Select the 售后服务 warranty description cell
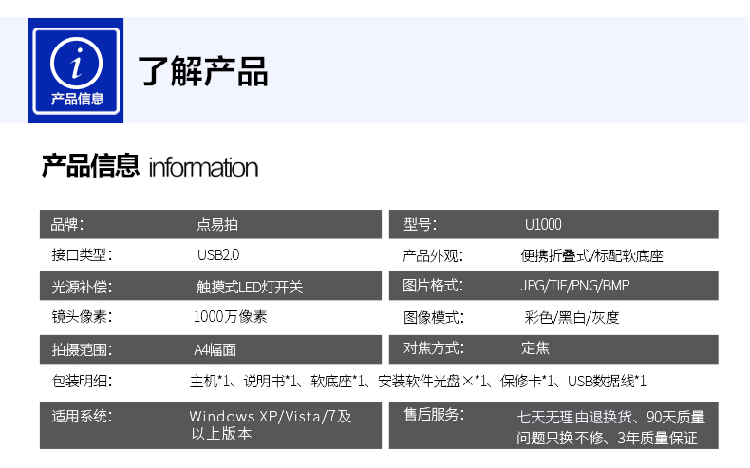The height and width of the screenshot is (468, 750). pyautogui.click(x=553, y=425)
